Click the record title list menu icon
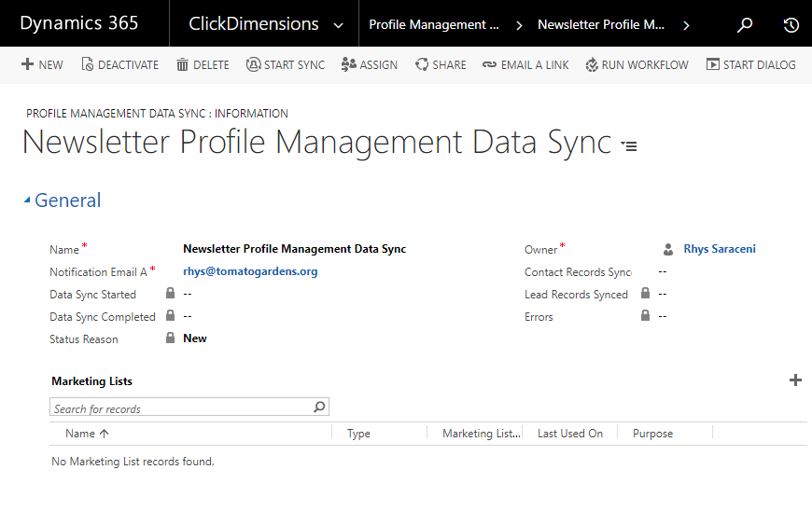 (x=629, y=145)
